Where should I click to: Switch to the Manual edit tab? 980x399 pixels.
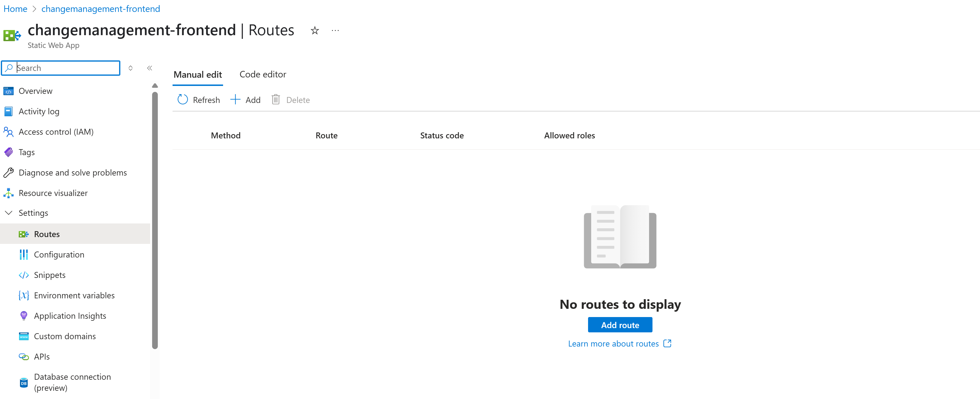point(198,75)
